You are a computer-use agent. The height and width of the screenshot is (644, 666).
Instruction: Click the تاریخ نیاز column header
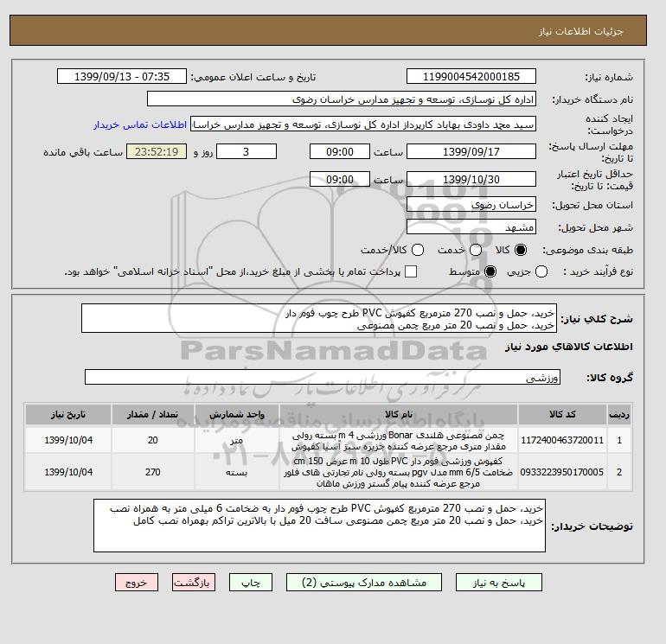pos(68,414)
